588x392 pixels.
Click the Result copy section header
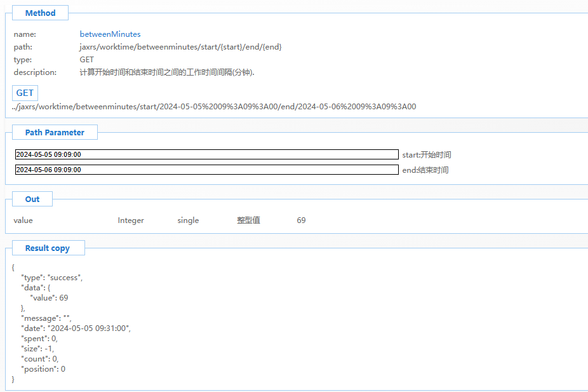pos(48,247)
